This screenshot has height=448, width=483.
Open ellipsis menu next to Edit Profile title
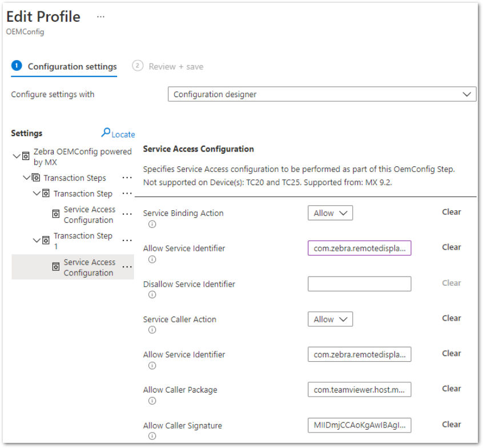click(x=100, y=17)
